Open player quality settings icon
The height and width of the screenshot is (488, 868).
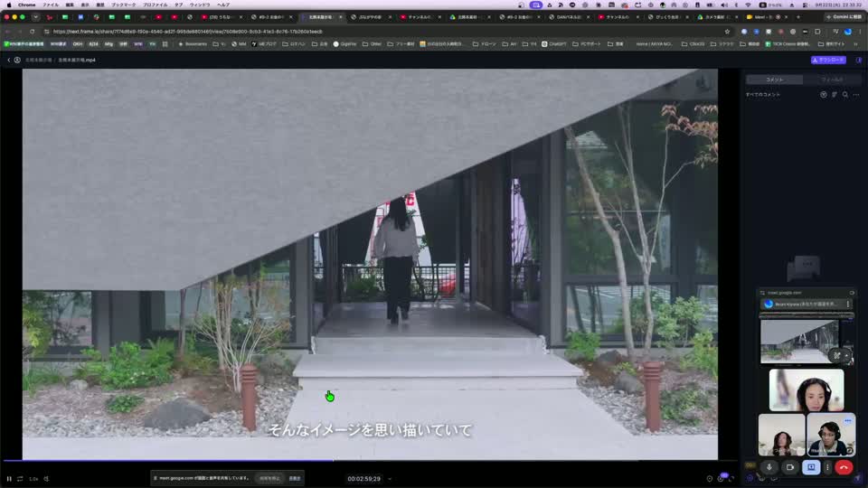721,479
